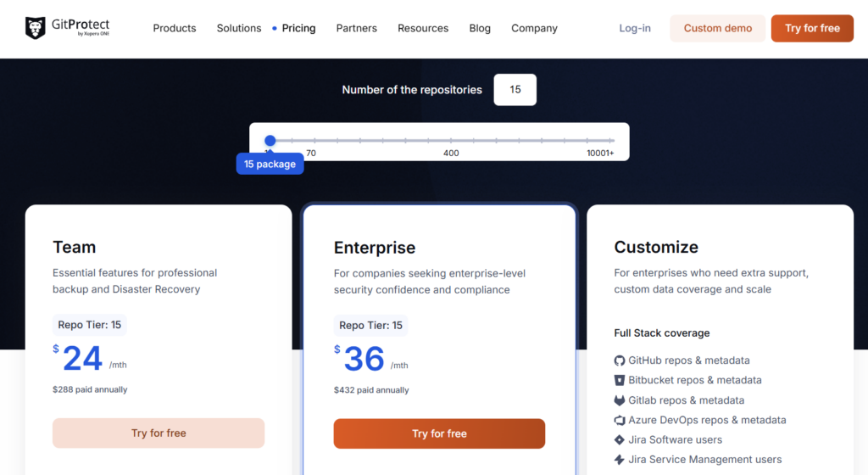Click Jira Software users text
The image size is (868, 475).
675,439
